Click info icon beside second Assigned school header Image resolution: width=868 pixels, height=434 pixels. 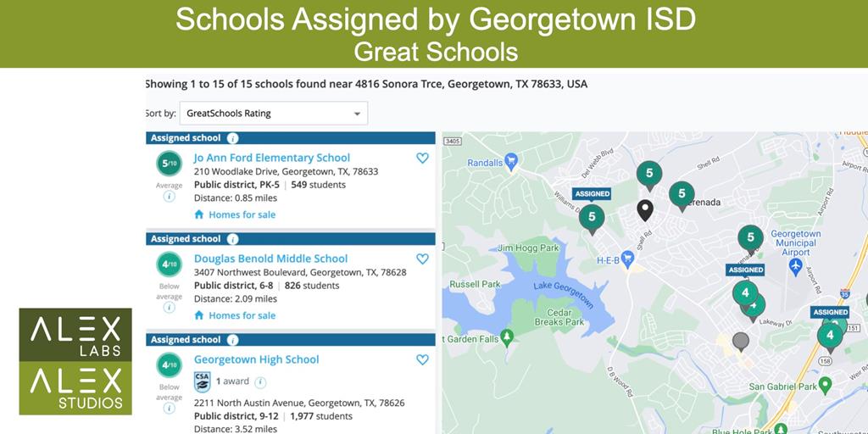coord(233,239)
